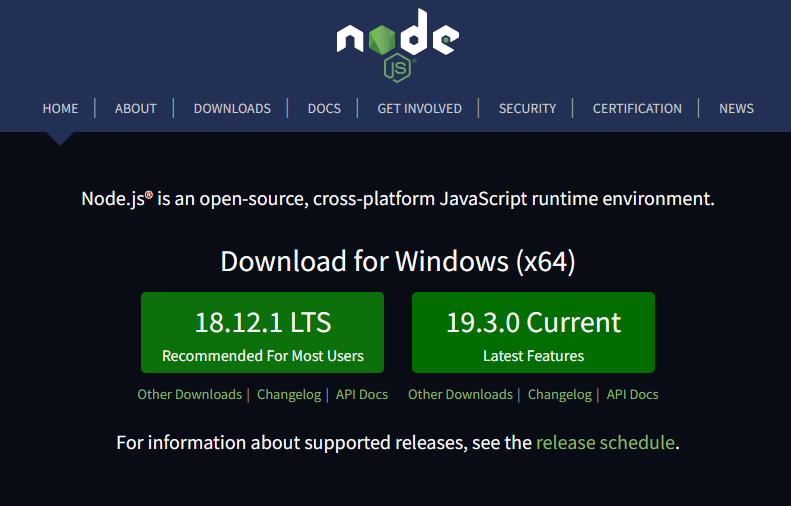Image resolution: width=791 pixels, height=506 pixels.
Task: View the Changelog for 18.12.1 LTS
Action: (x=289, y=395)
